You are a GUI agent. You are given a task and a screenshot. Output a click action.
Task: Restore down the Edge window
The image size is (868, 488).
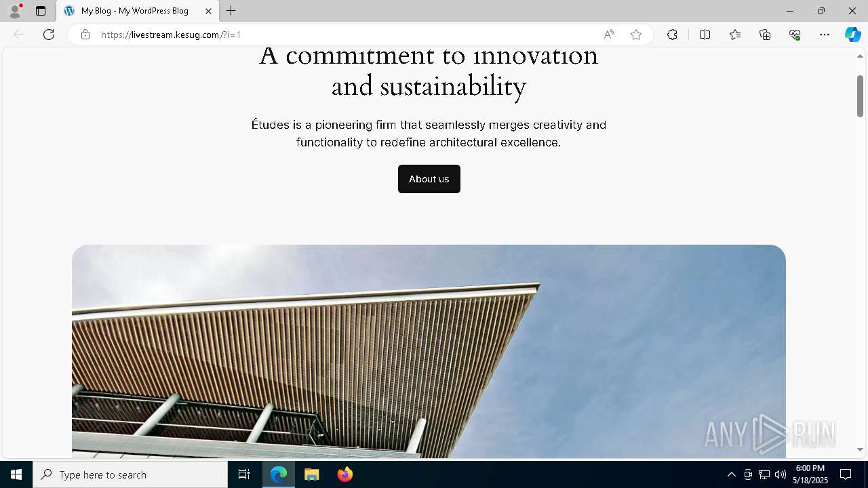click(821, 11)
